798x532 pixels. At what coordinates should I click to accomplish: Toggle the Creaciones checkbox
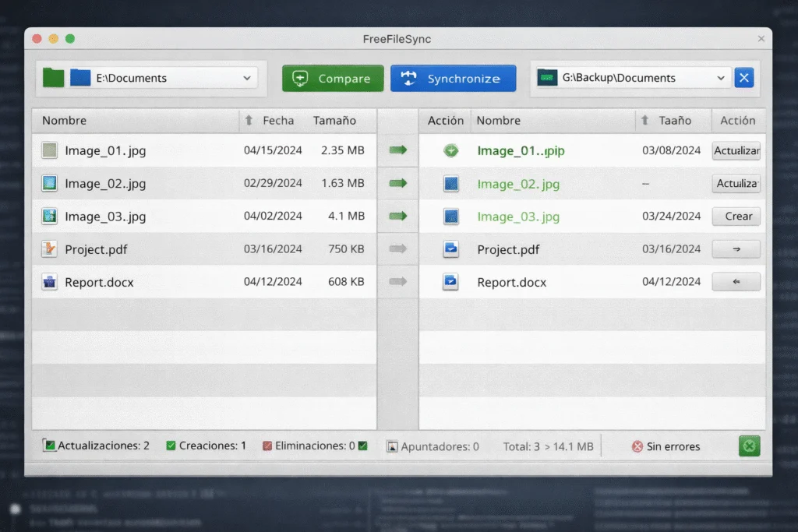170,446
